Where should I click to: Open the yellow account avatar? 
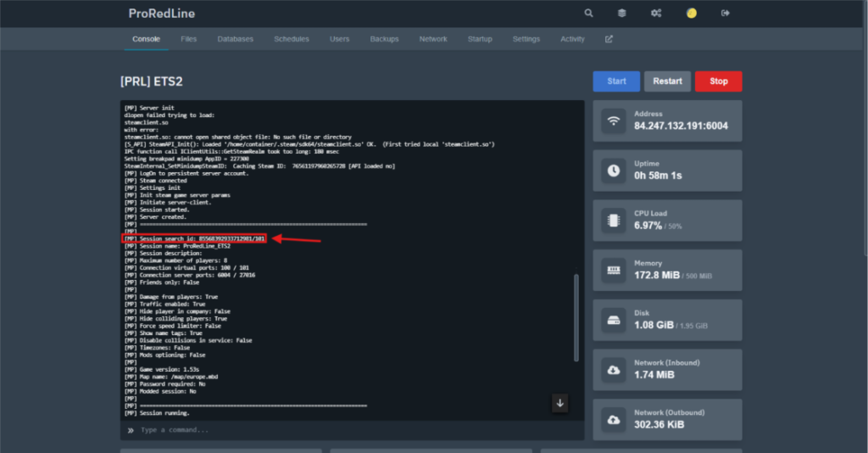[692, 13]
